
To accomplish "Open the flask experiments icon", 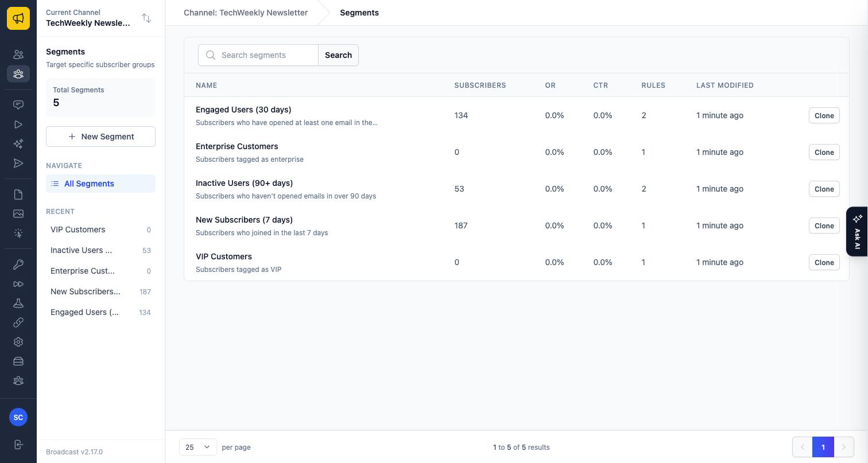I will [x=18, y=303].
